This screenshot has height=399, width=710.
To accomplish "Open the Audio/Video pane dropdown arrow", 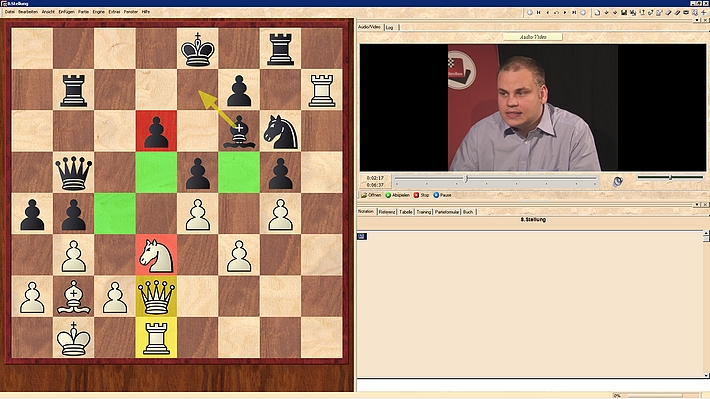I will 698,20.
